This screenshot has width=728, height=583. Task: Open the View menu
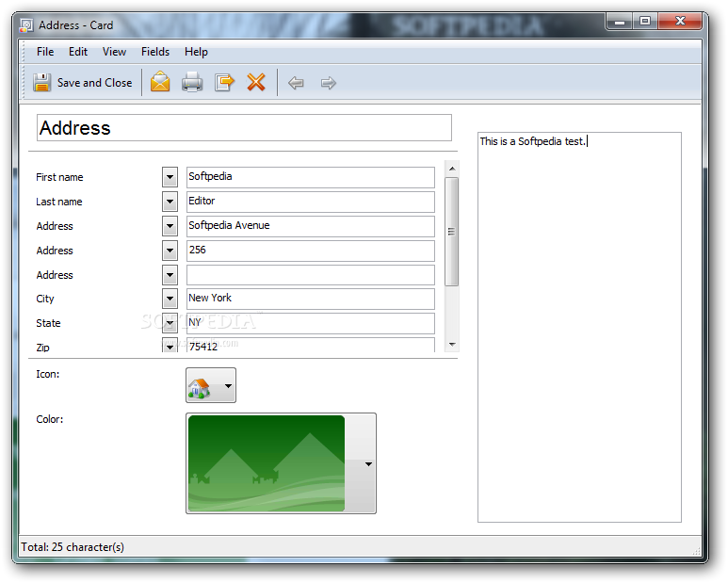coord(114,52)
